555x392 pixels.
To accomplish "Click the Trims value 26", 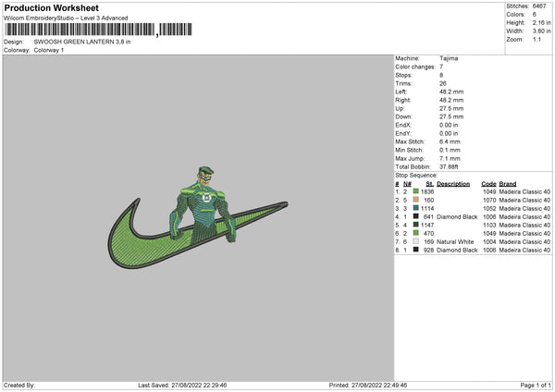I will click(443, 83).
